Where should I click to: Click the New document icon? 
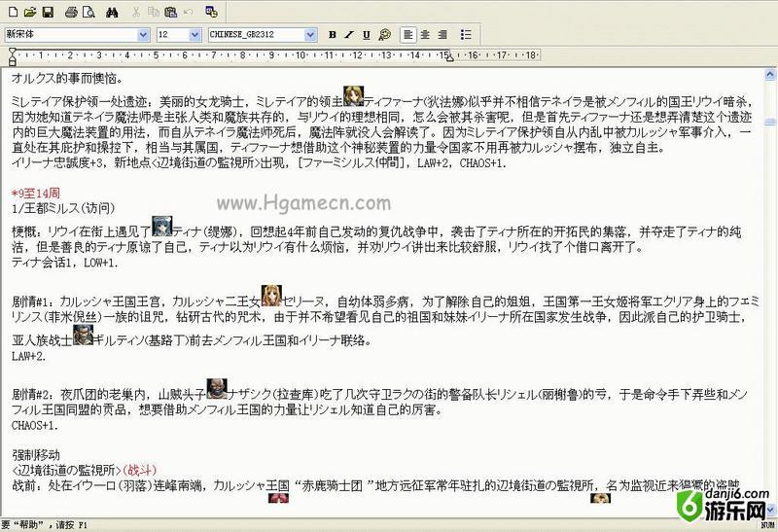click(12, 13)
